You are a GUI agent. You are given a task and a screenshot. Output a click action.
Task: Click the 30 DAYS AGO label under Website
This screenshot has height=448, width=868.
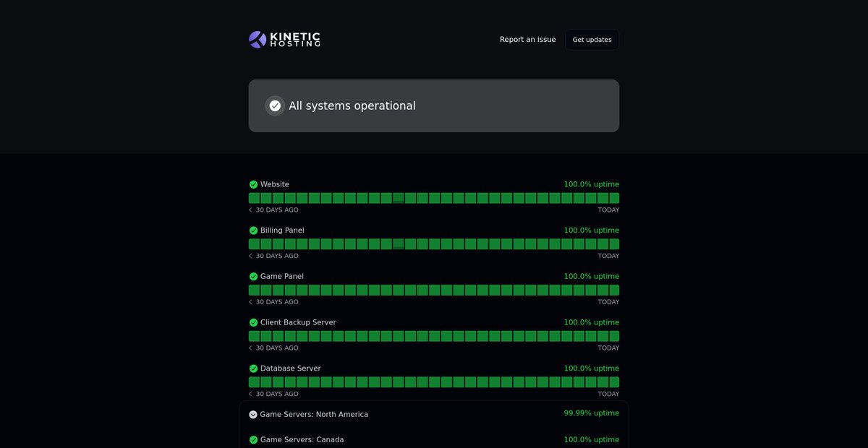pyautogui.click(x=277, y=210)
